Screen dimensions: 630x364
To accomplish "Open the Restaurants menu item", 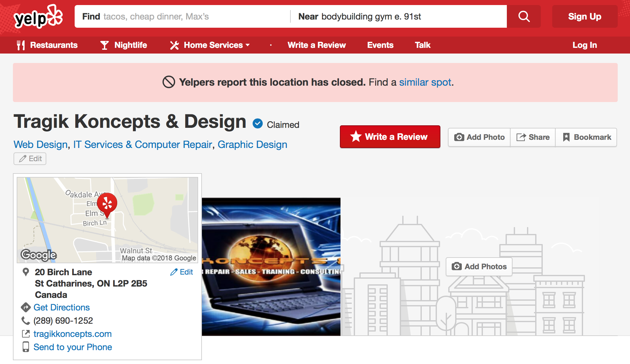I will tap(47, 45).
